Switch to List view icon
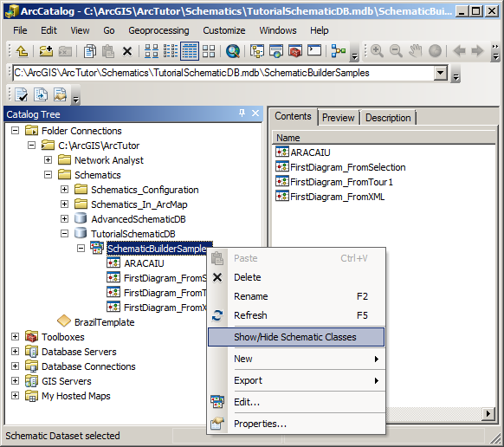504x447 pixels. tap(171, 51)
